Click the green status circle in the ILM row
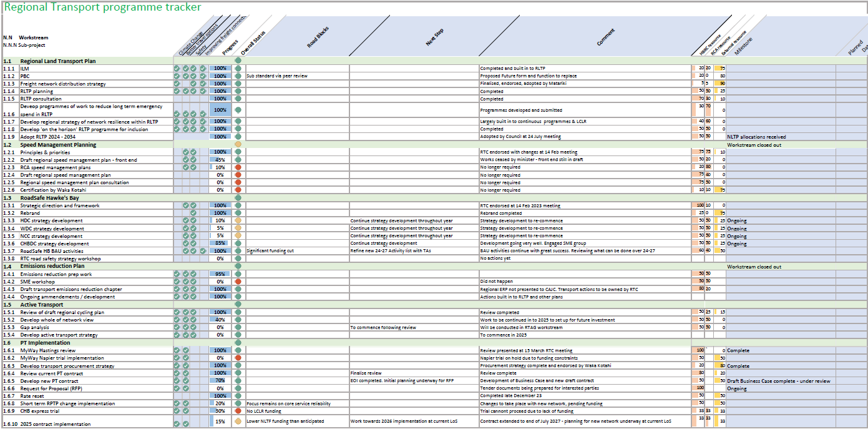 [x=238, y=68]
